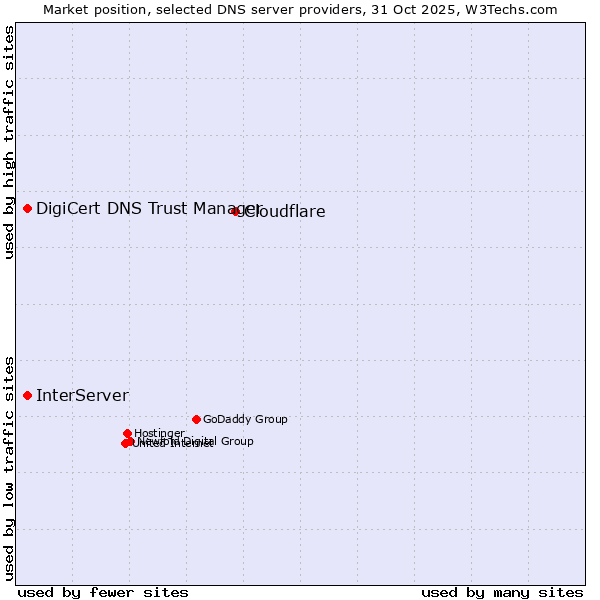
Task: Click the Hostinger label text
Action: pyautogui.click(x=160, y=432)
